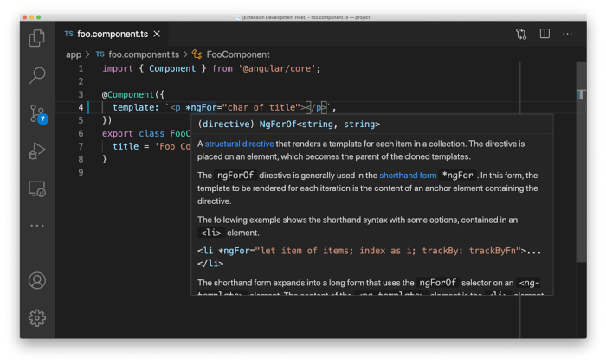Screen dimensions: 606x364
Task: Click the export keyword on line 6
Action: tap(118, 133)
